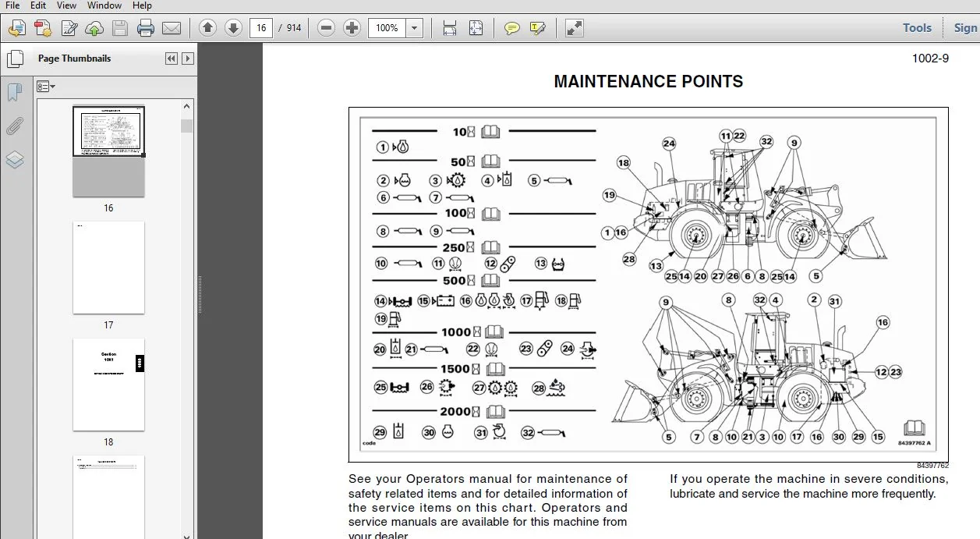
Task: Click the Edit/Sign document icon
Action: point(69,29)
